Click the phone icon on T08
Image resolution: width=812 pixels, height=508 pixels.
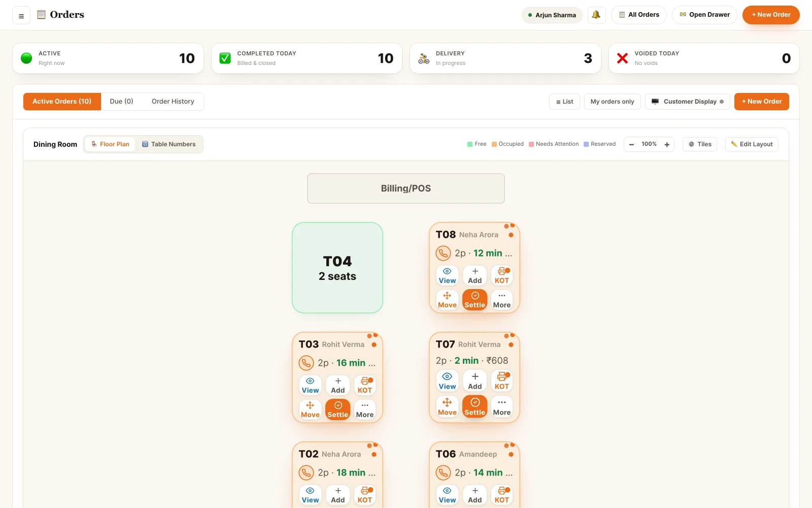click(x=443, y=253)
